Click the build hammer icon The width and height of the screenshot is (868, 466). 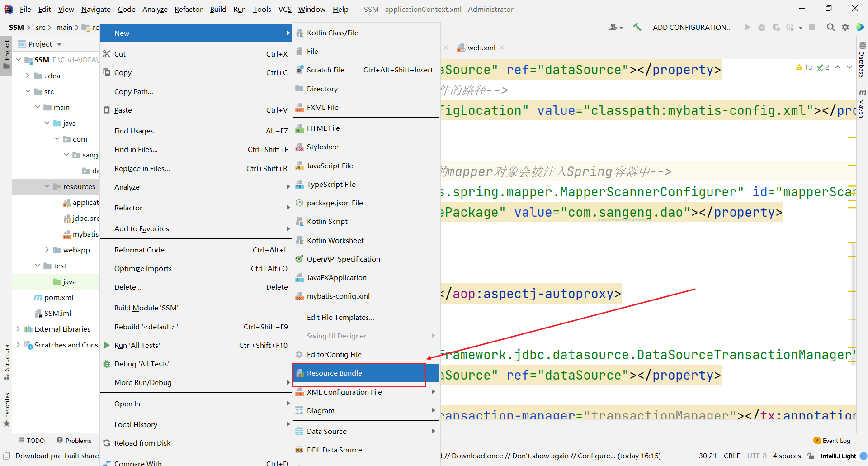(637, 27)
